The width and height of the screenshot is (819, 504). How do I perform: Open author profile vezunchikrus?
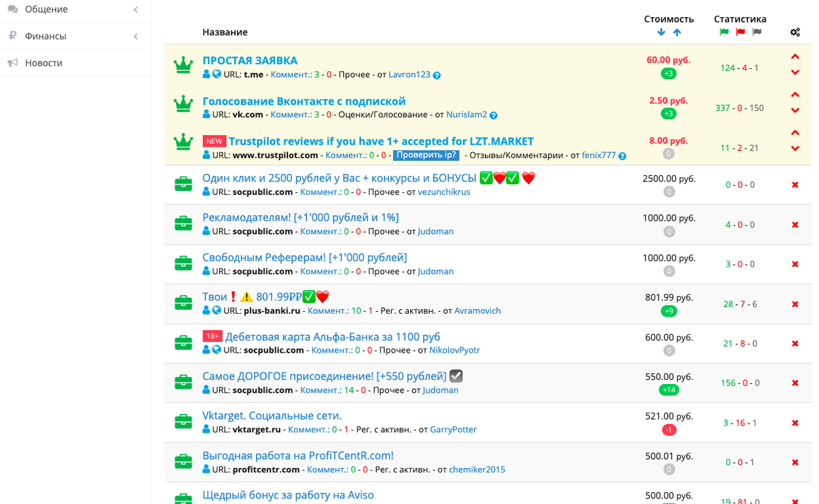point(444,192)
